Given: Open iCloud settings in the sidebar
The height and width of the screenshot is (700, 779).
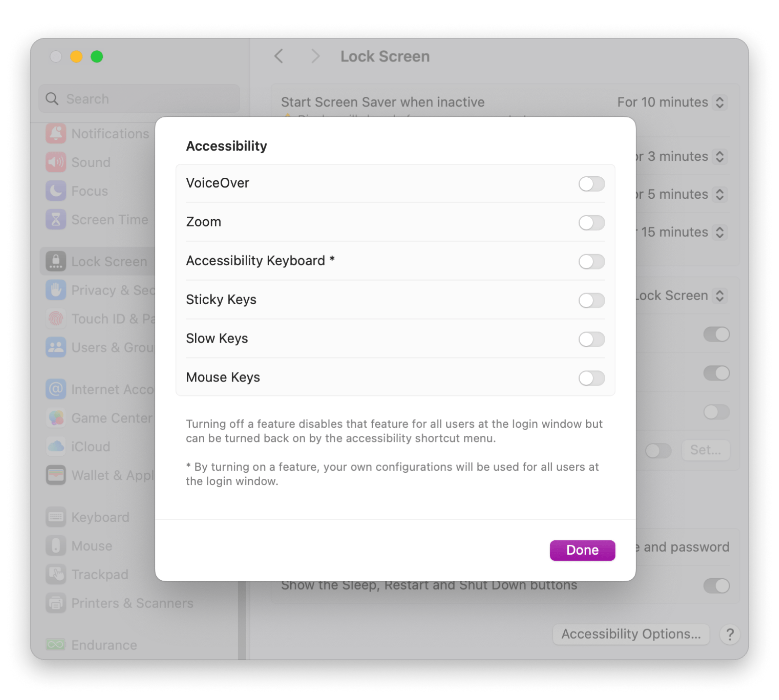Looking at the screenshot, I should point(90,447).
